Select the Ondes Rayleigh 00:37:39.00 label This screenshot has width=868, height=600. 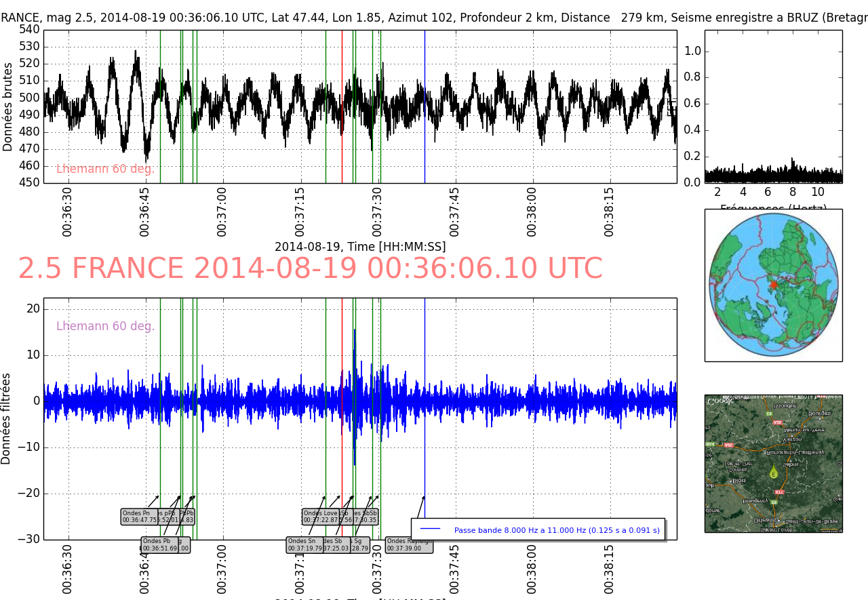coord(408,544)
